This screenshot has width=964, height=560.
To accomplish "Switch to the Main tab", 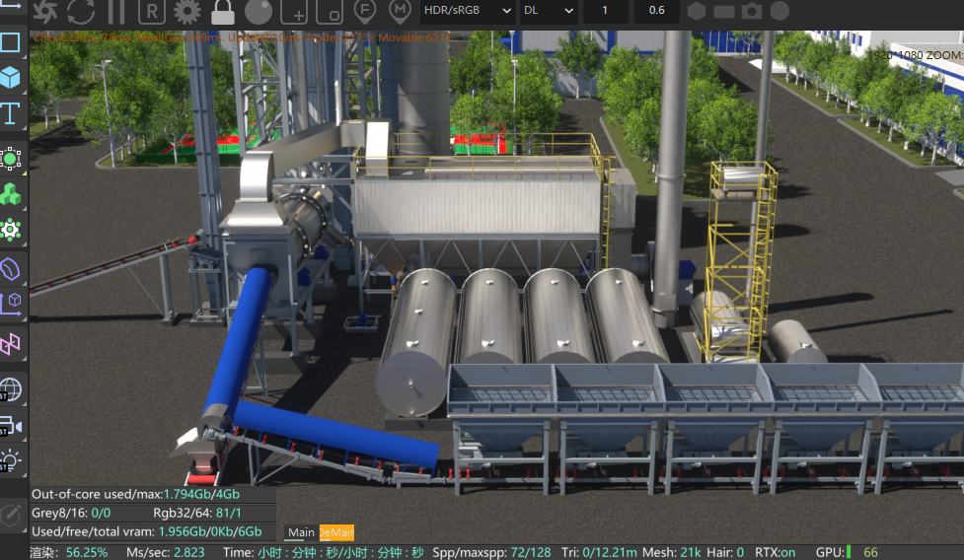I will (301, 532).
